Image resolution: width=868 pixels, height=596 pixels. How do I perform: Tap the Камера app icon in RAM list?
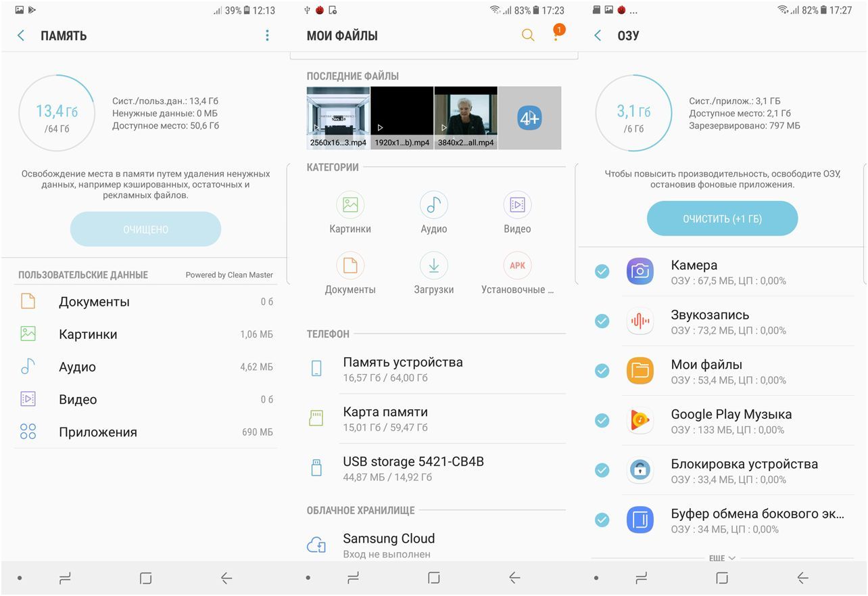coord(640,271)
